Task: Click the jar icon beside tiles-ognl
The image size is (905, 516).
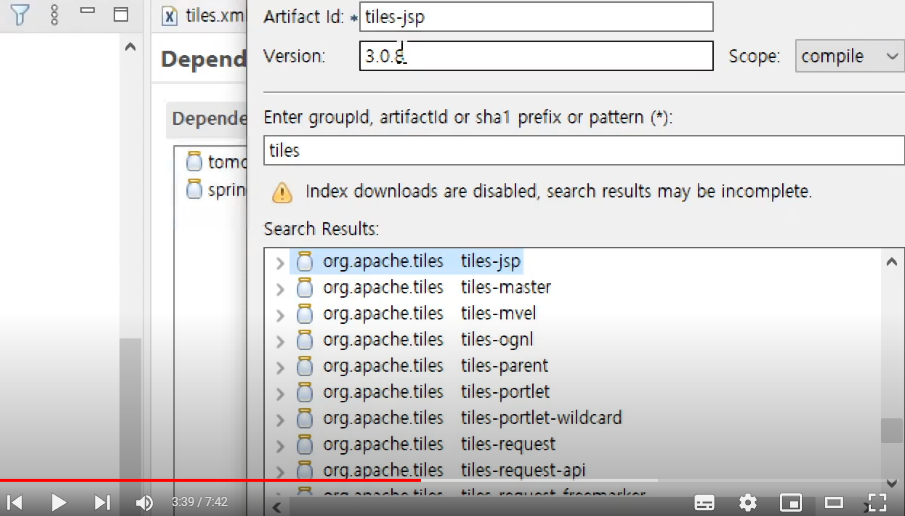Action: 304,340
